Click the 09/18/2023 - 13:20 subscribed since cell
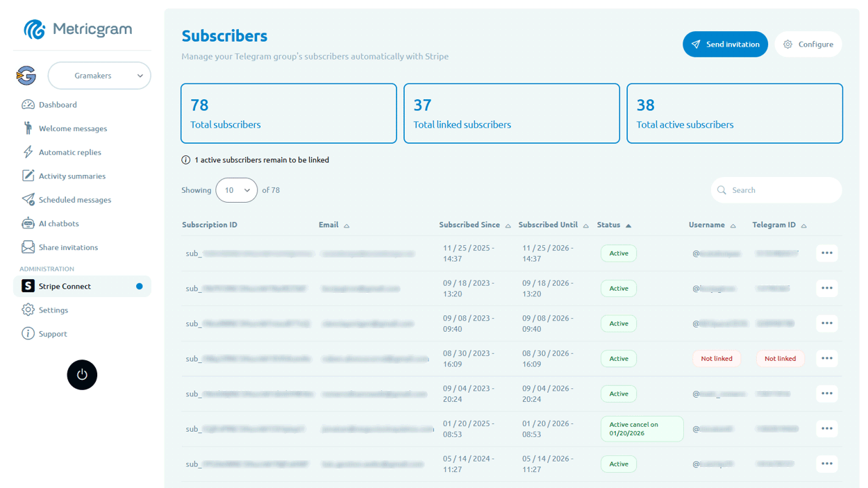The height and width of the screenshot is (488, 868). [x=469, y=288]
